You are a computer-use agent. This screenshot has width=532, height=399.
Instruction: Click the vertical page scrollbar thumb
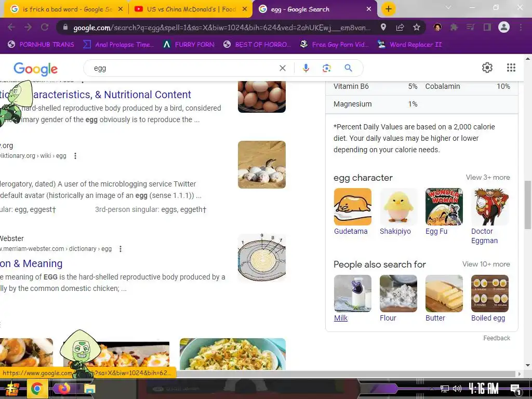(528, 205)
